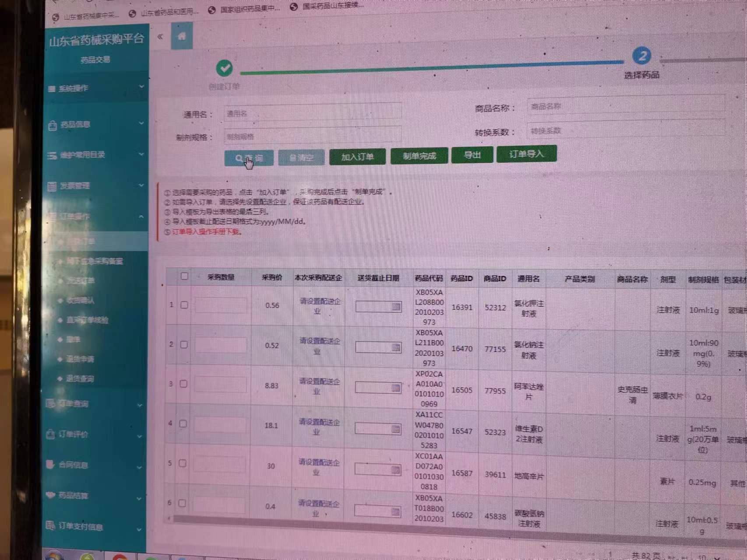This screenshot has height=560, width=747.
Task: Click the 药品信息 sidebar icon
Action: (52, 126)
